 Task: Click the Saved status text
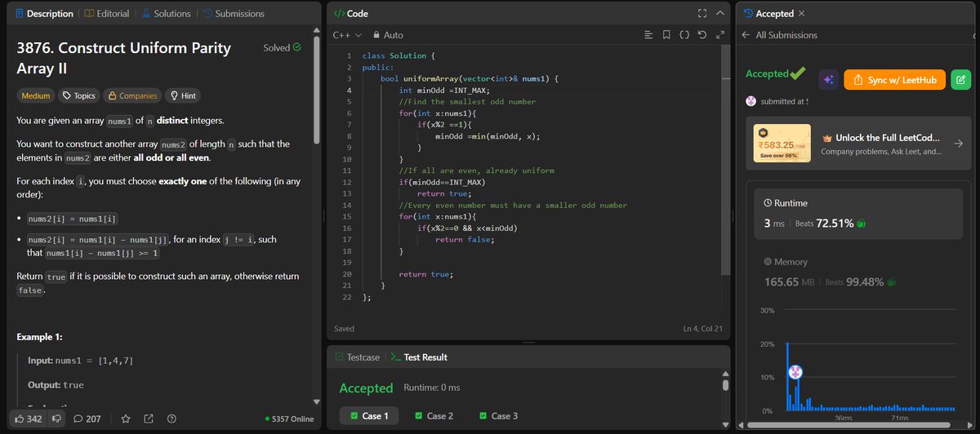(x=345, y=329)
